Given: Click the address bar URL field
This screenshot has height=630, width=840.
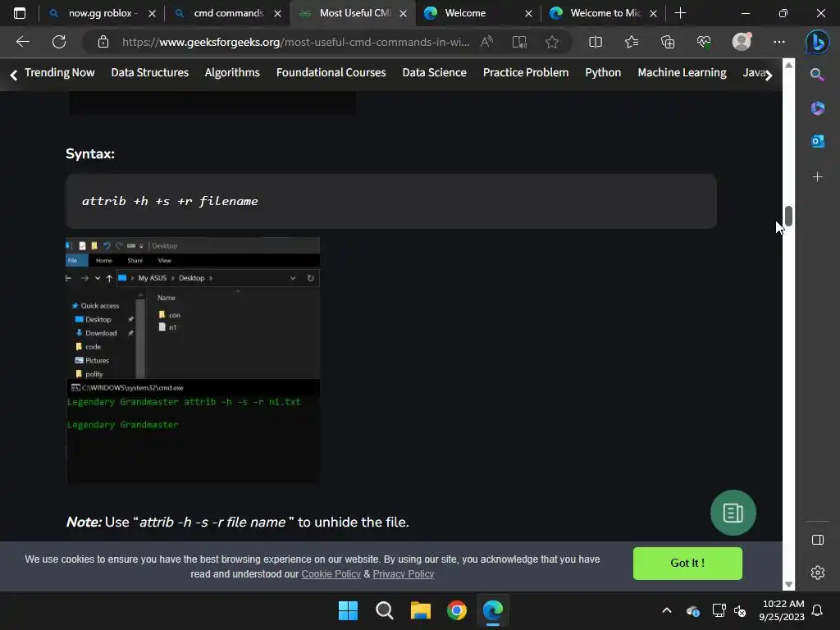Looking at the screenshot, I should 295,42.
